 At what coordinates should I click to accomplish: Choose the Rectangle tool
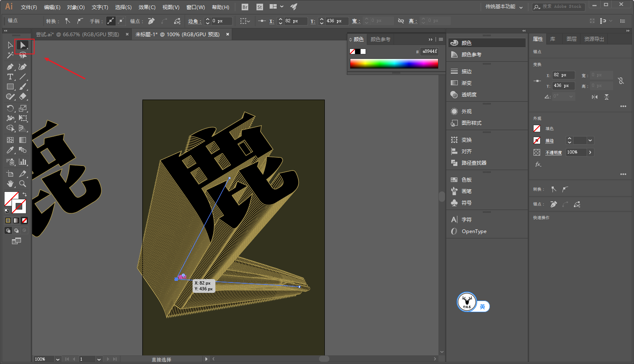10,87
